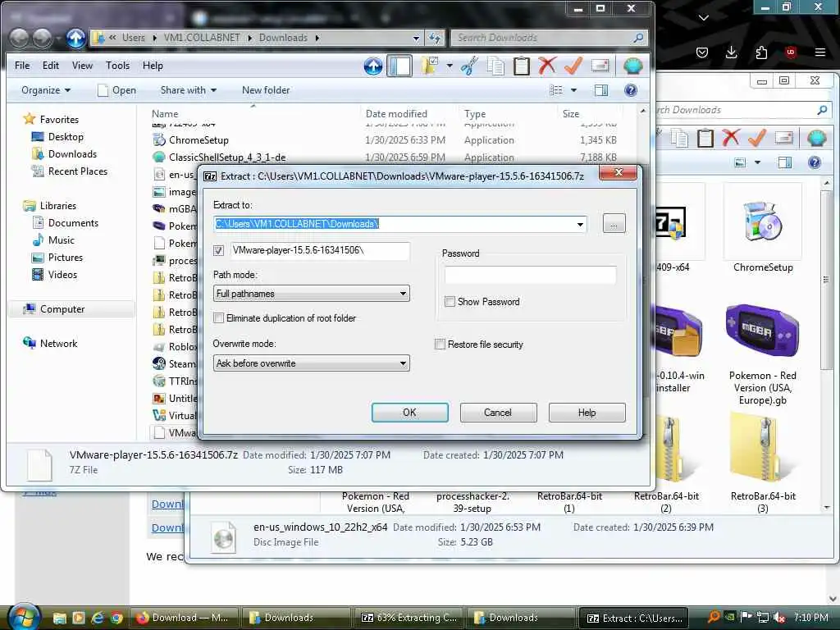Click the orange checkmark Properties icon

pyautogui.click(x=573, y=66)
